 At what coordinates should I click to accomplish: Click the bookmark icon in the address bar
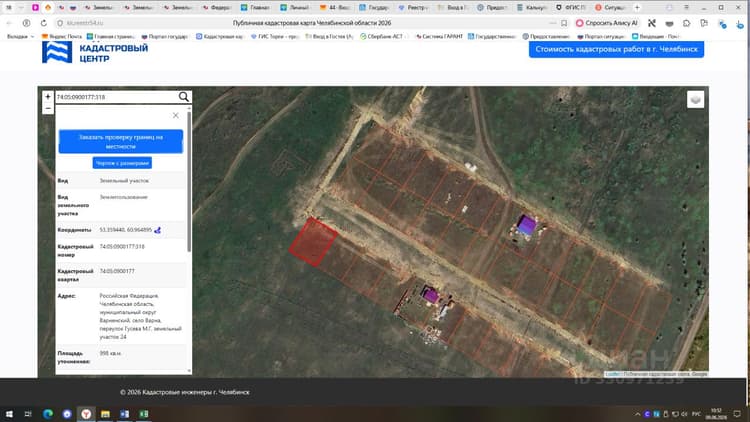(564, 23)
